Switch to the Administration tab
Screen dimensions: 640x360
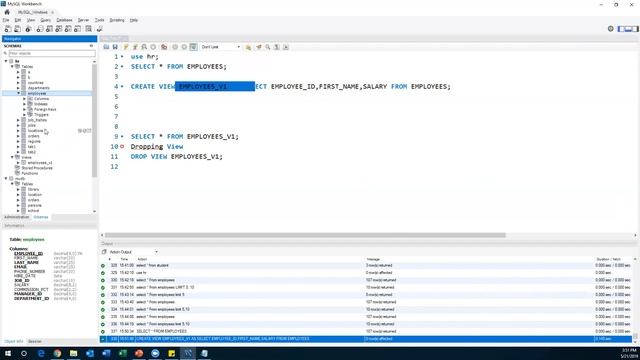coord(16,217)
